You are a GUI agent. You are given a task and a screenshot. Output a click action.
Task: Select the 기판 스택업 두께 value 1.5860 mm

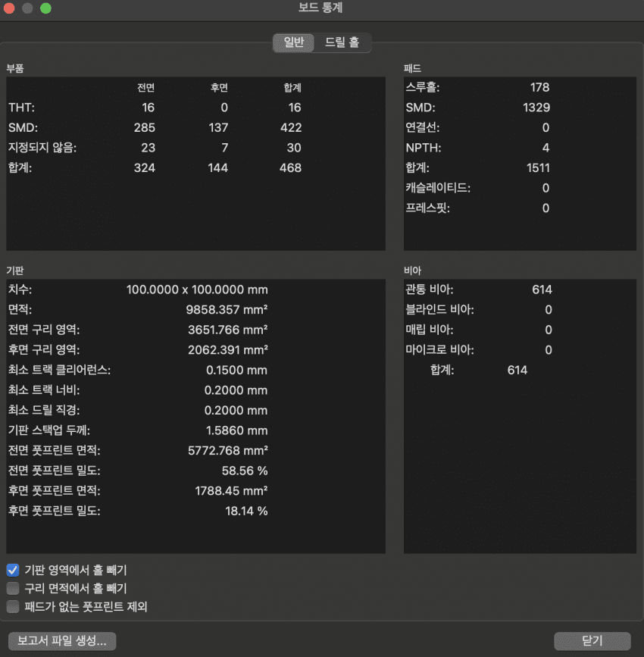pos(236,430)
